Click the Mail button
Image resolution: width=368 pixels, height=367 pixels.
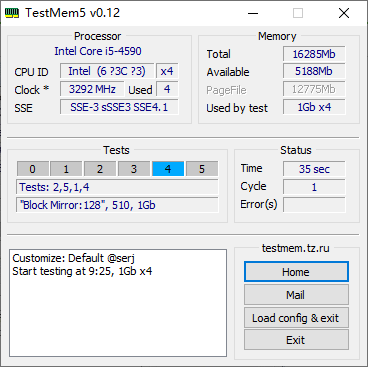296,295
